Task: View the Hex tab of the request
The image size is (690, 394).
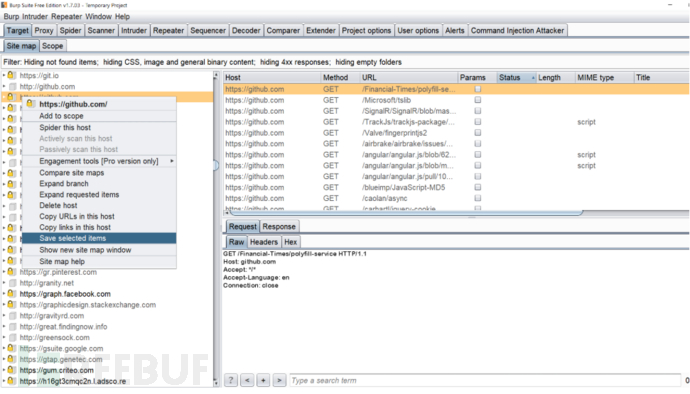Action: [290, 242]
